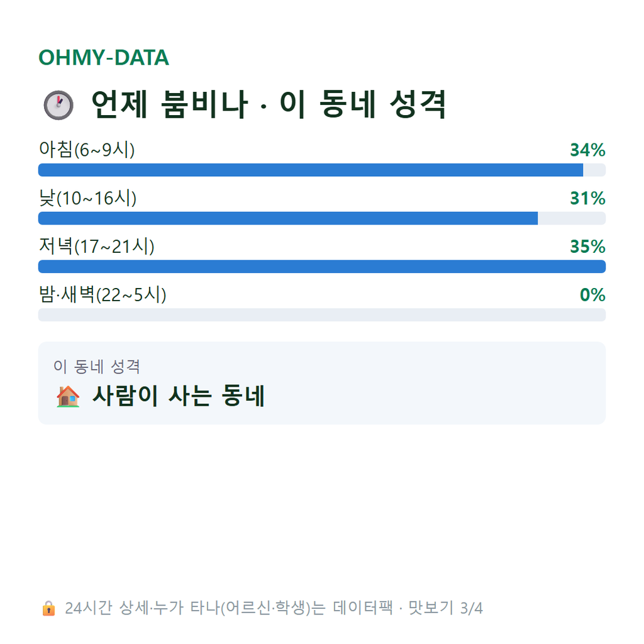Click the 저녁(17~21시) label

pos(96,247)
